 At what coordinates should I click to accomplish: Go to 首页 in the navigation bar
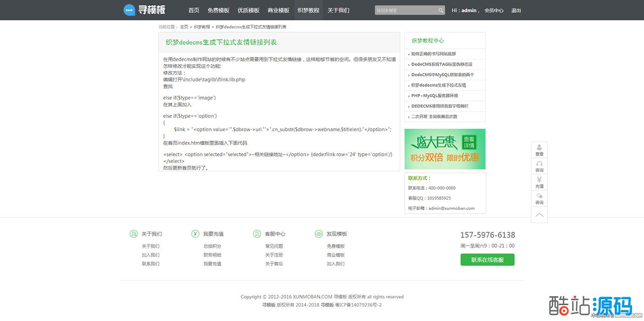[194, 10]
